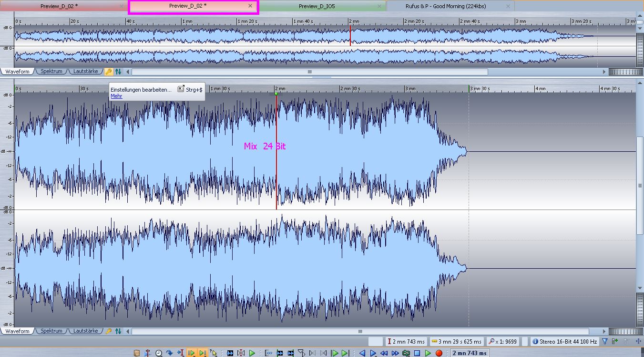Screen dimensions: 644x357
Task: Close the Rufus & P - Good Morning tab
Action: [508, 6]
